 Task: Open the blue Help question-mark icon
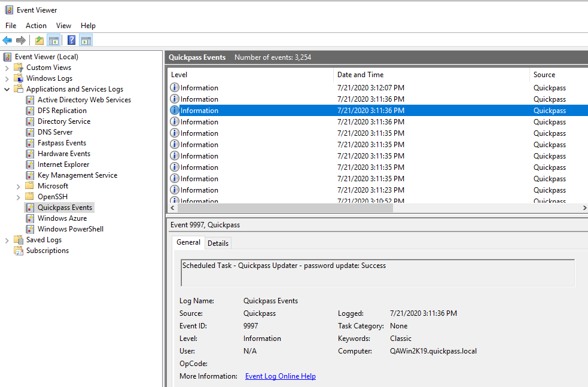coord(71,40)
